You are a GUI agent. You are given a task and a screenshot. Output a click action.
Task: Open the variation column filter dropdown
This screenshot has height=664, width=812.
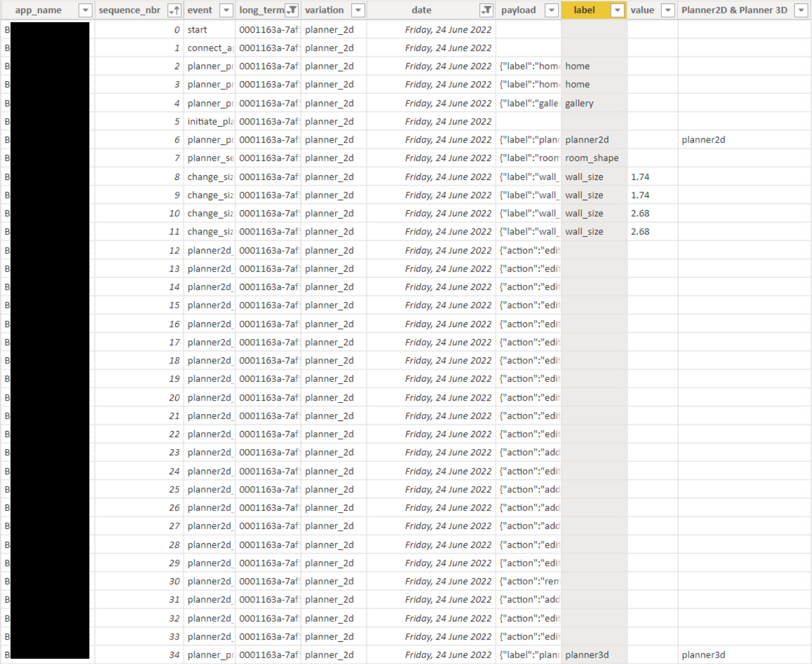358,11
